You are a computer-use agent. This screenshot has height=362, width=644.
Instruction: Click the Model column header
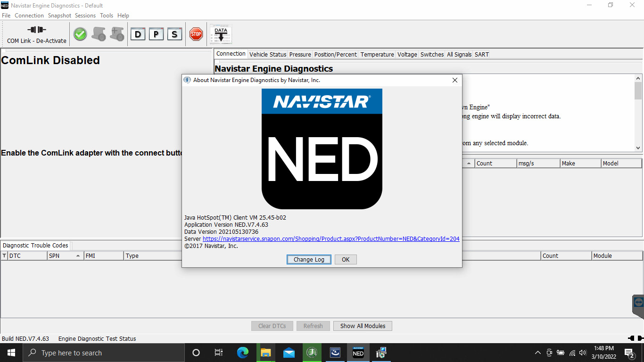(x=621, y=164)
